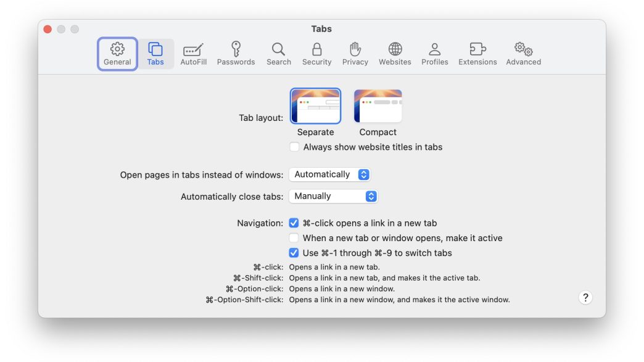Open the Automatically pages-in-tabs dropdown
The image size is (644, 362).
point(329,175)
